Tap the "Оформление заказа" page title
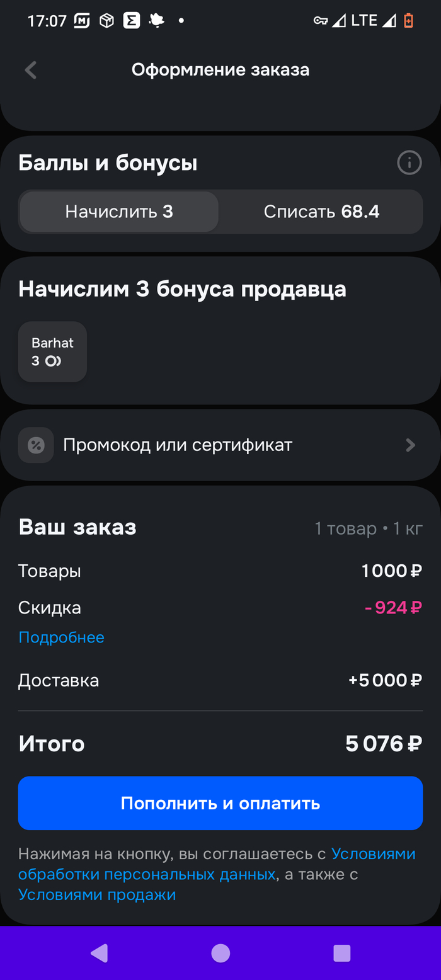This screenshot has height=980, width=441. tap(220, 70)
